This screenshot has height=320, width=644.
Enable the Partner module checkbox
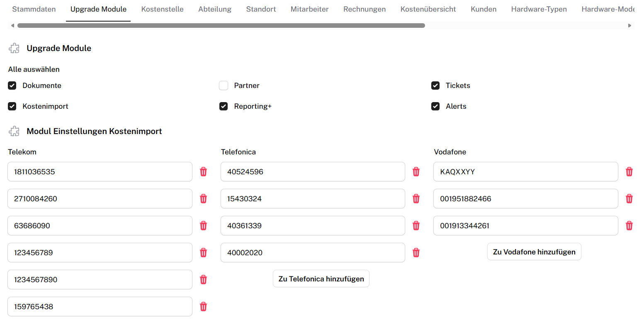coord(224,86)
